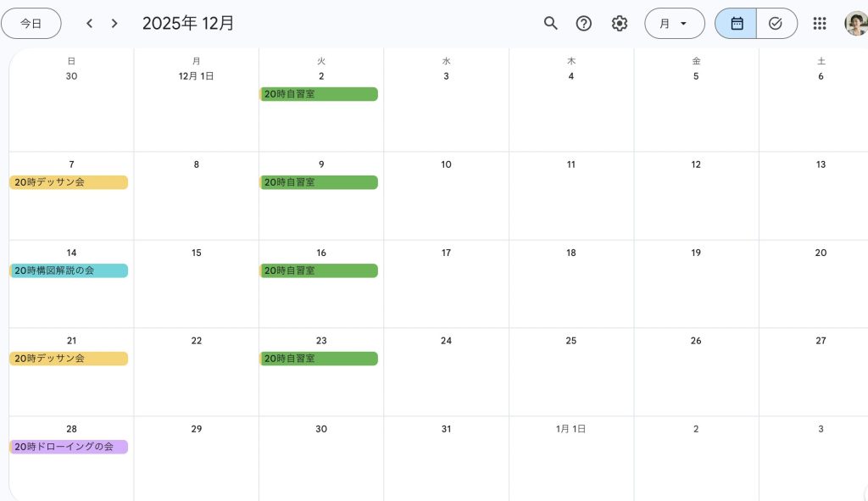868x501 pixels.
Task: Open 20時デッサン会 event on the 21st
Action: pos(69,359)
